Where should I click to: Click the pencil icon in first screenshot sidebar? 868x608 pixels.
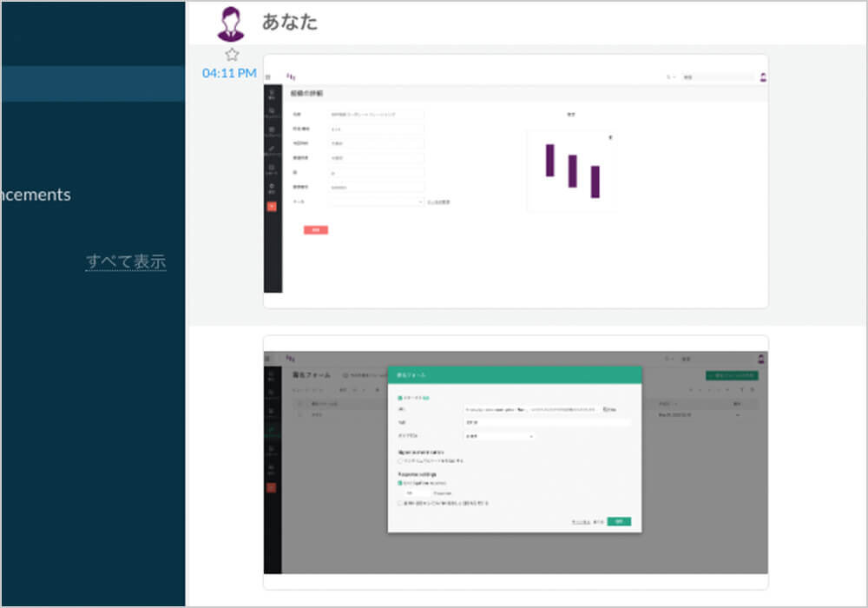click(x=273, y=149)
